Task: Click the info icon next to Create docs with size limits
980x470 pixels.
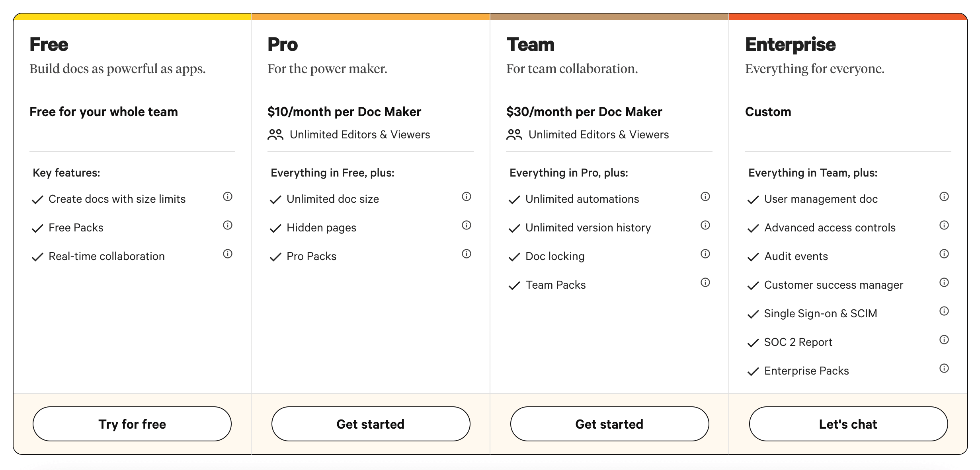Action: tap(227, 197)
